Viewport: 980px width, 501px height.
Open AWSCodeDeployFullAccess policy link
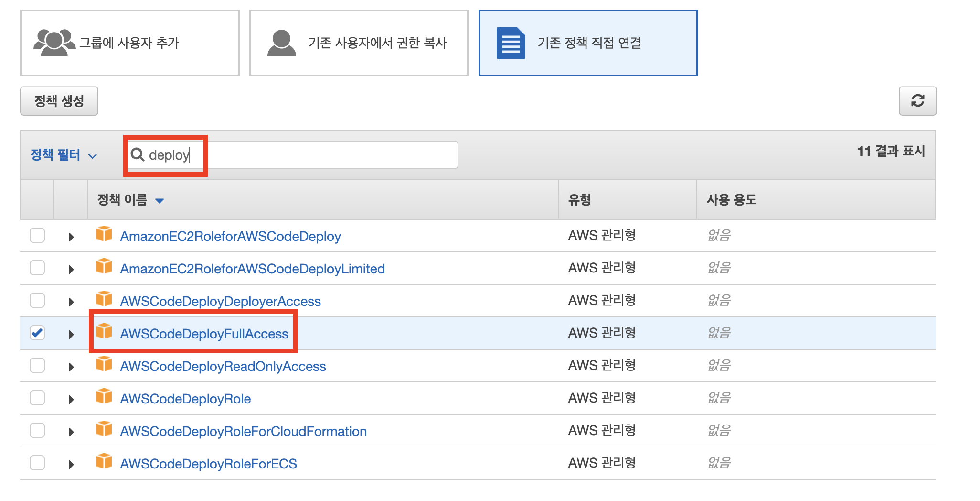point(204,334)
